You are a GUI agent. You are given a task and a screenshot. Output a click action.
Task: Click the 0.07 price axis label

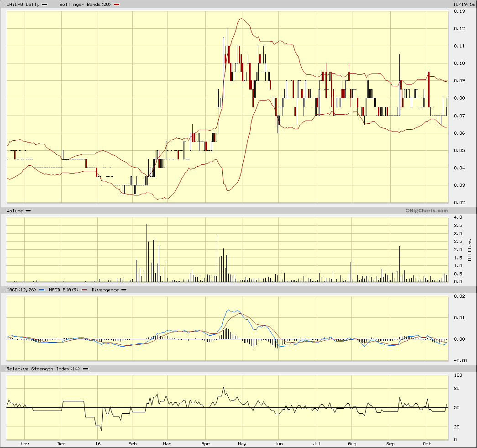(459, 116)
